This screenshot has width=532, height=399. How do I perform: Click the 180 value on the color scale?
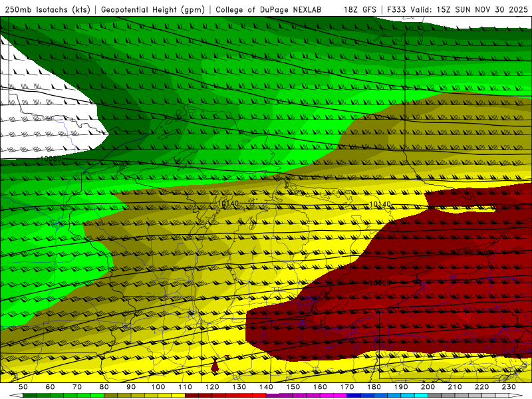pos(374,387)
